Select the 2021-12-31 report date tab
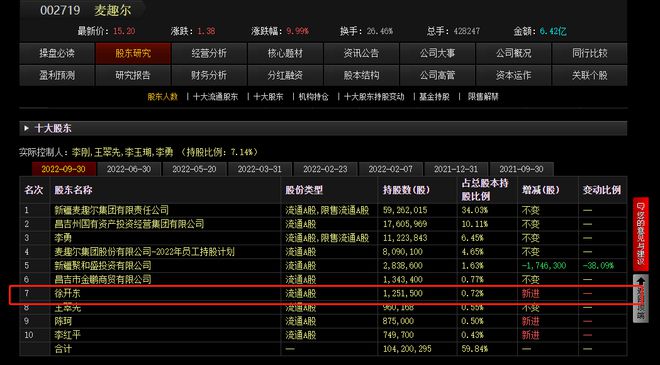Viewport: 660px width, 365px height. click(x=456, y=169)
